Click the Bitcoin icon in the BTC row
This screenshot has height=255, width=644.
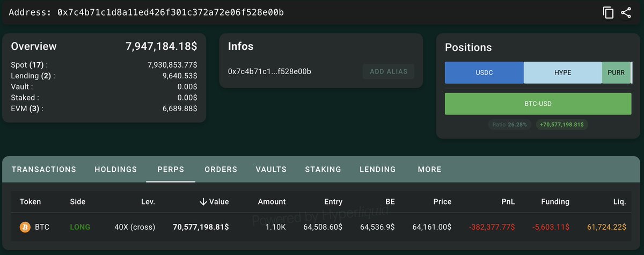coord(25,227)
